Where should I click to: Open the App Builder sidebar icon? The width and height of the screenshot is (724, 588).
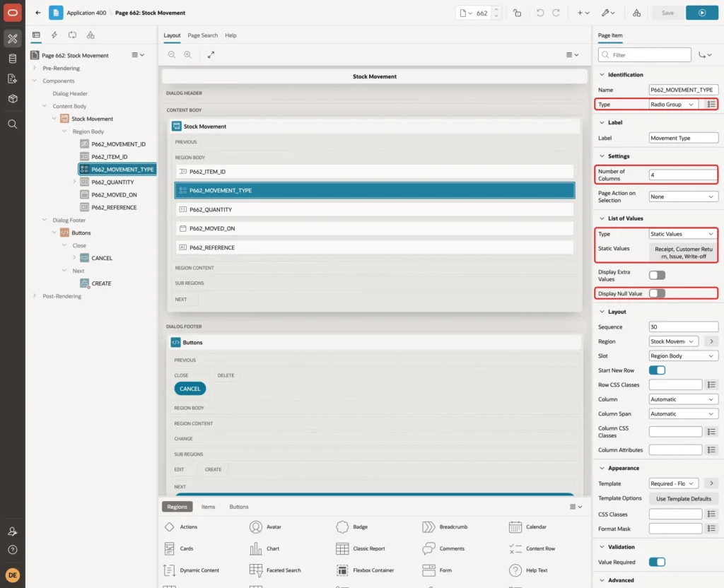pos(13,38)
